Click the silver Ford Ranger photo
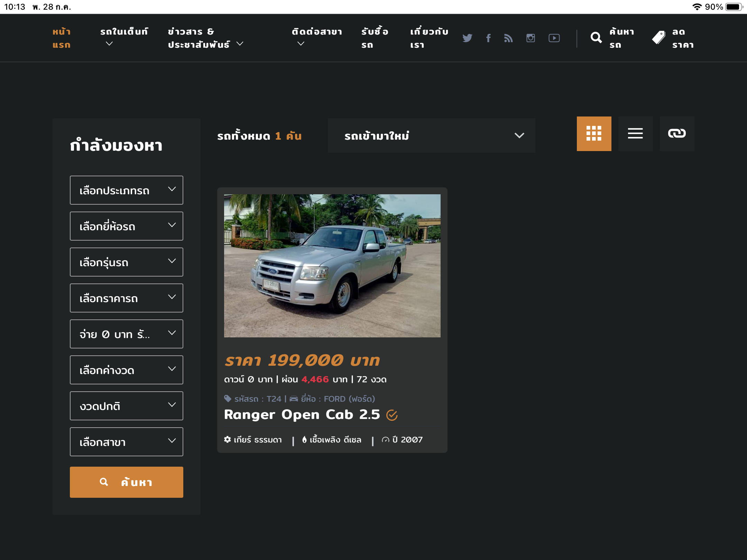Viewport: 747px width, 560px height. [332, 265]
